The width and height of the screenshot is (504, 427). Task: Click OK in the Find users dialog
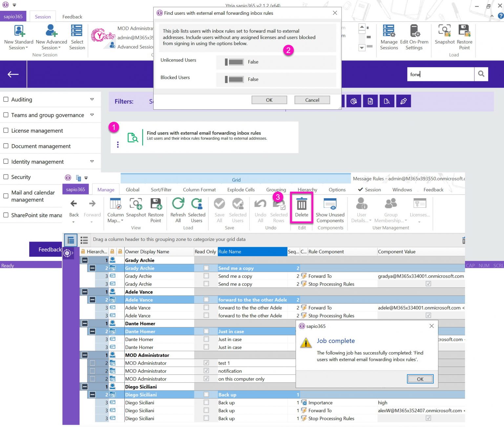(269, 100)
